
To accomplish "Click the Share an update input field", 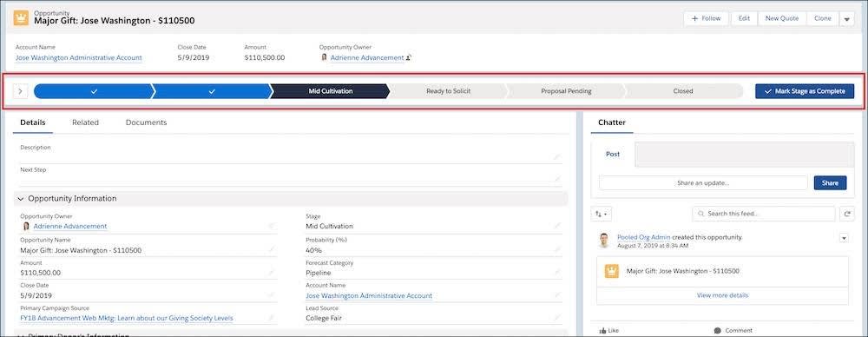I will pyautogui.click(x=703, y=183).
